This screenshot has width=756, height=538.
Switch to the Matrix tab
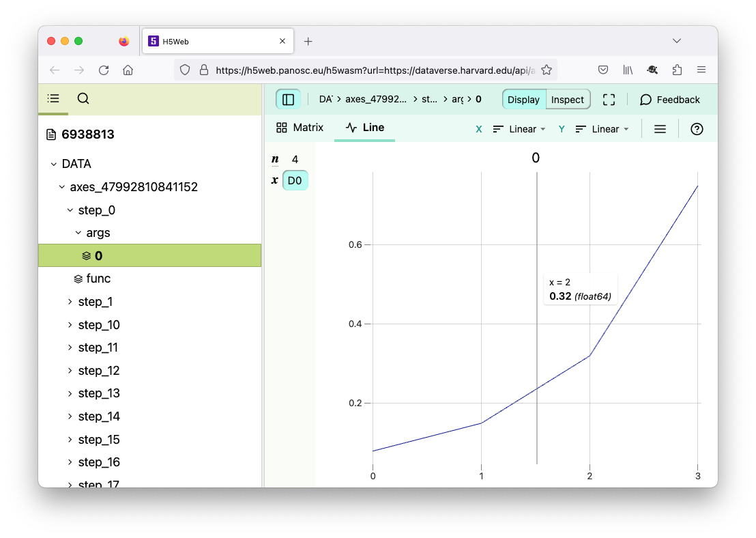coord(300,128)
